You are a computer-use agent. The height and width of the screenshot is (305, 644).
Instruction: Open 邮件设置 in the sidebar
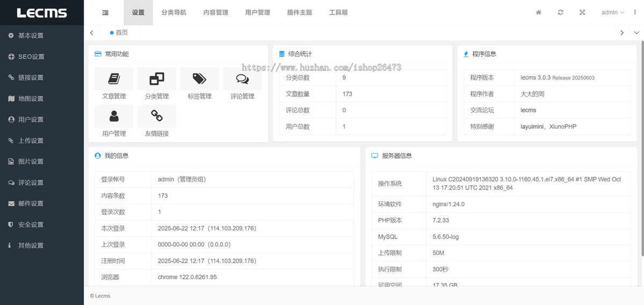(42, 204)
